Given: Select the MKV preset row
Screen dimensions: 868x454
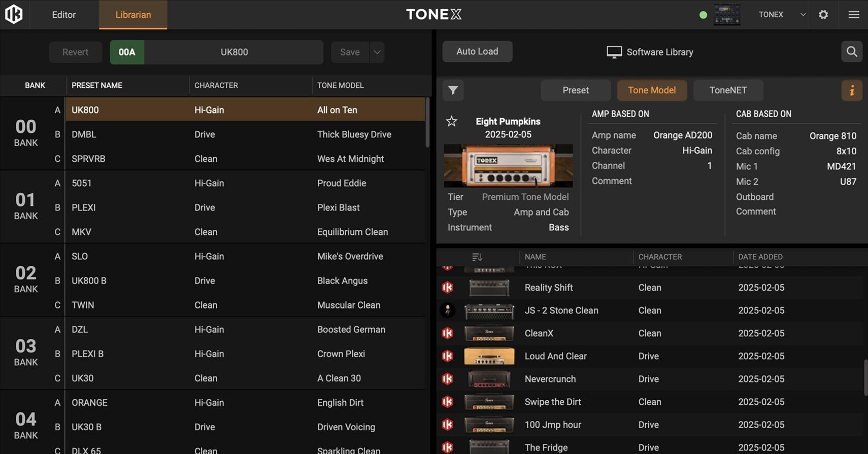Looking at the screenshot, I should tap(245, 232).
